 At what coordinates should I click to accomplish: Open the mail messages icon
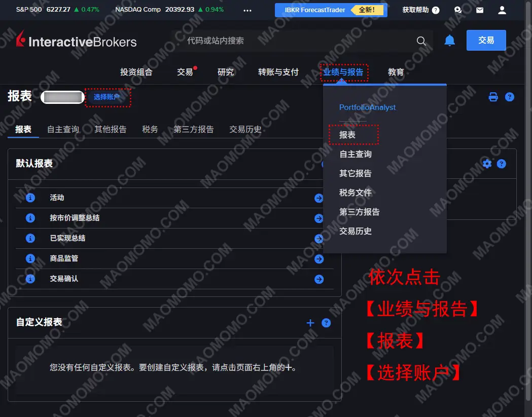tap(479, 10)
